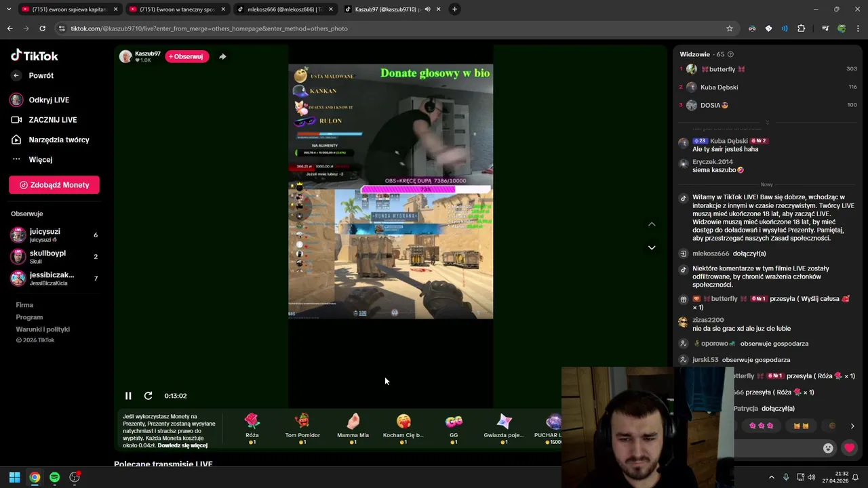
Task: Switch to the ewroon kapitan YouTube tab
Action: coord(70,9)
